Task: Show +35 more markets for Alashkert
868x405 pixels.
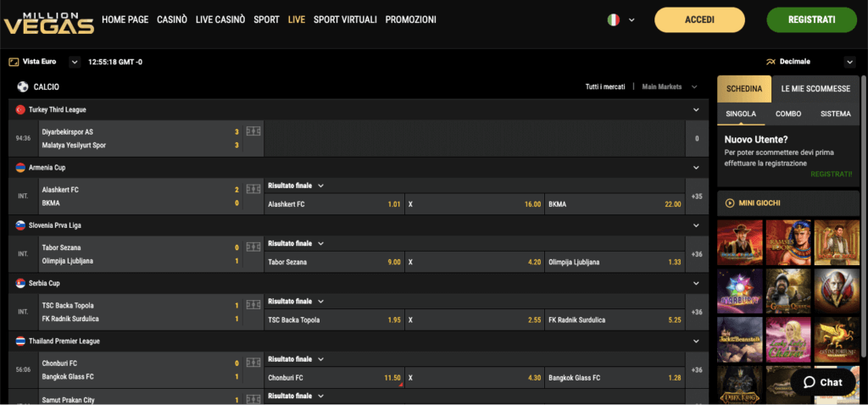Action: tap(697, 197)
